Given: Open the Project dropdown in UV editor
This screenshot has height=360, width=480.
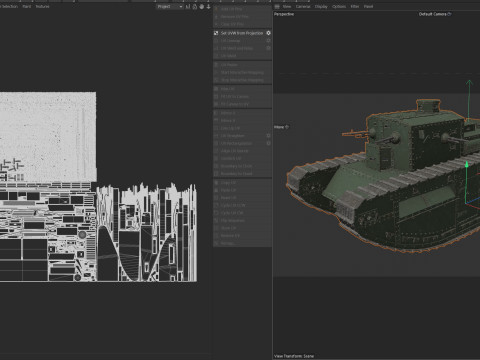Looking at the screenshot, I should pos(170,6).
